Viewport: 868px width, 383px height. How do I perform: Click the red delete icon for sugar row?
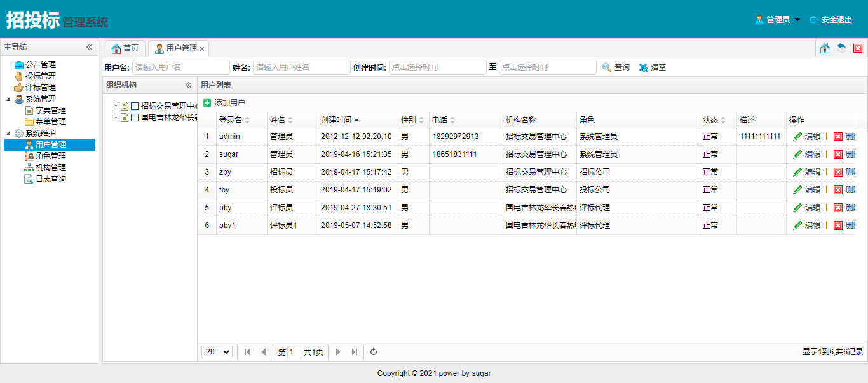coord(837,154)
